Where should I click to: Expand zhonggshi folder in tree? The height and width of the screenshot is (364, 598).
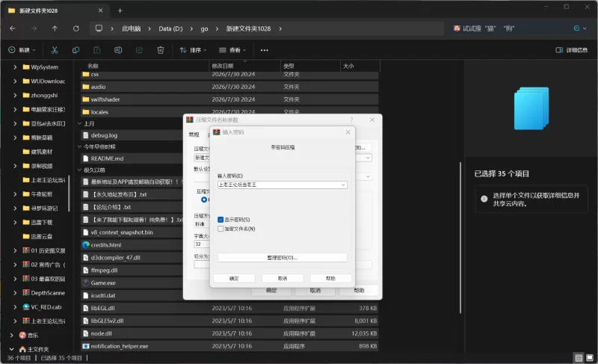(15, 95)
